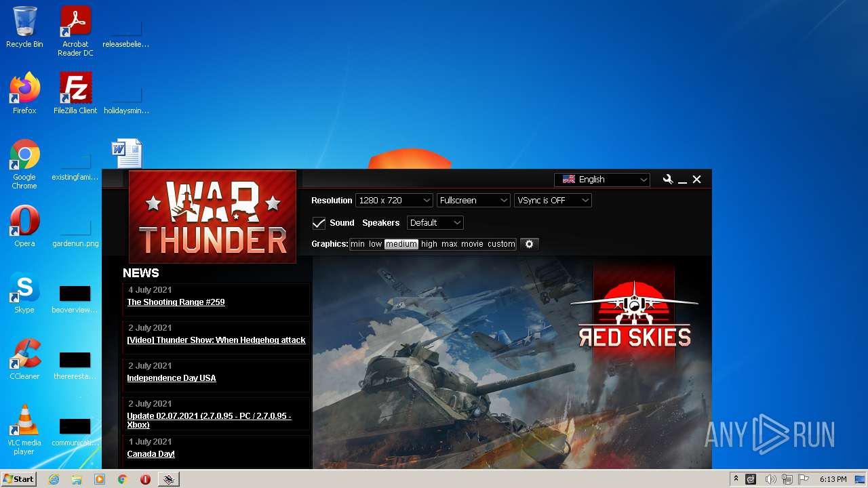Image resolution: width=868 pixels, height=488 pixels.
Task: Open Opera browser desktop shortcut
Action: [24, 226]
